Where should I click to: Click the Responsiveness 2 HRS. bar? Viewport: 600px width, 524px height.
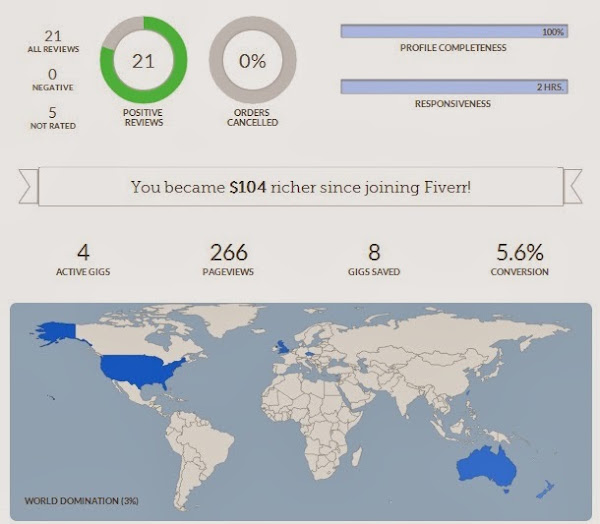(x=454, y=87)
